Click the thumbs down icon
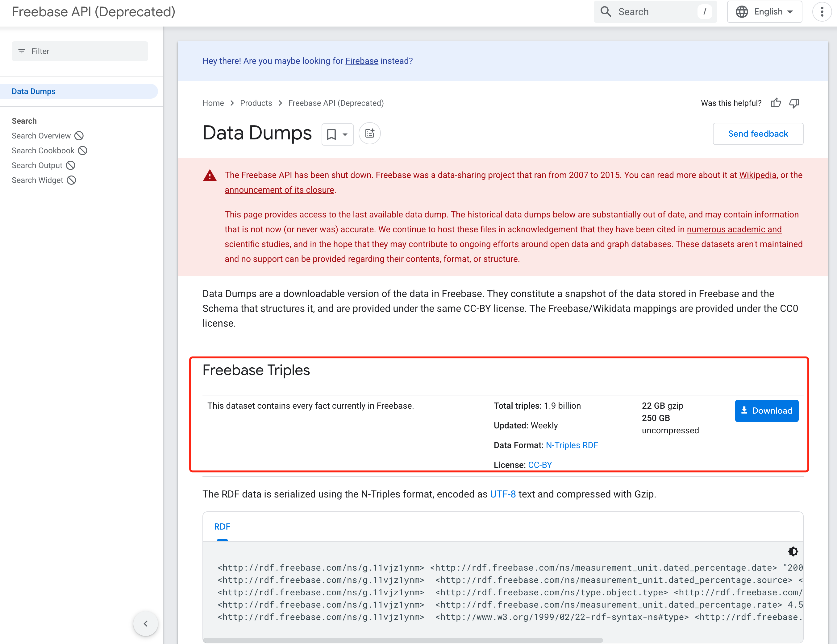This screenshot has width=837, height=644. click(x=794, y=103)
